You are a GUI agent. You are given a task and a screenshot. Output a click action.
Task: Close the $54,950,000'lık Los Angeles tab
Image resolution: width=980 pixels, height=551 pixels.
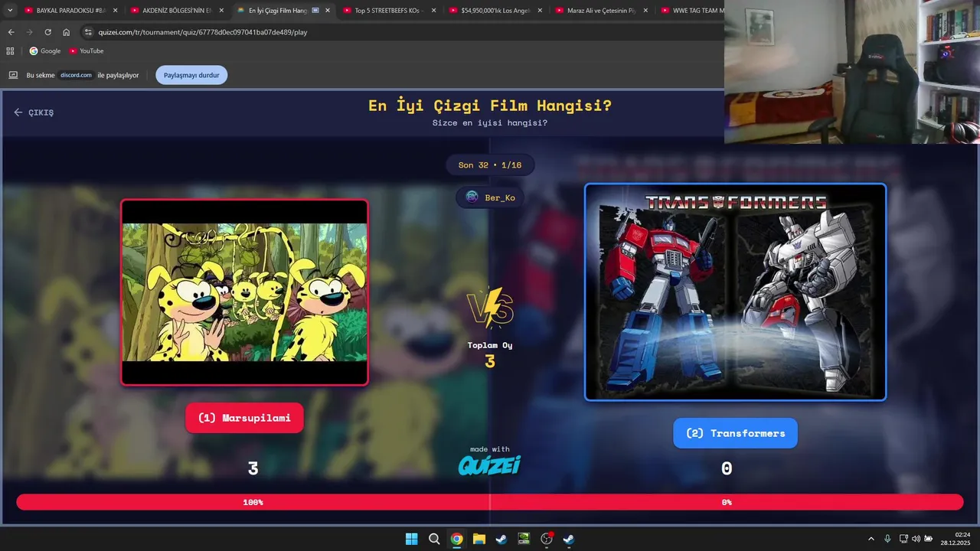point(540,11)
